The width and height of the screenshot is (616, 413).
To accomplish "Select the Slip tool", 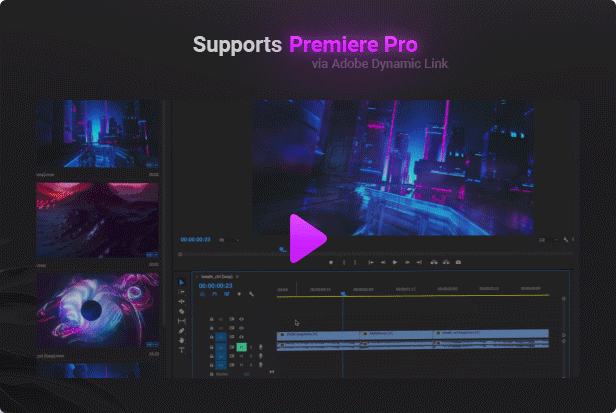I will pyautogui.click(x=182, y=321).
